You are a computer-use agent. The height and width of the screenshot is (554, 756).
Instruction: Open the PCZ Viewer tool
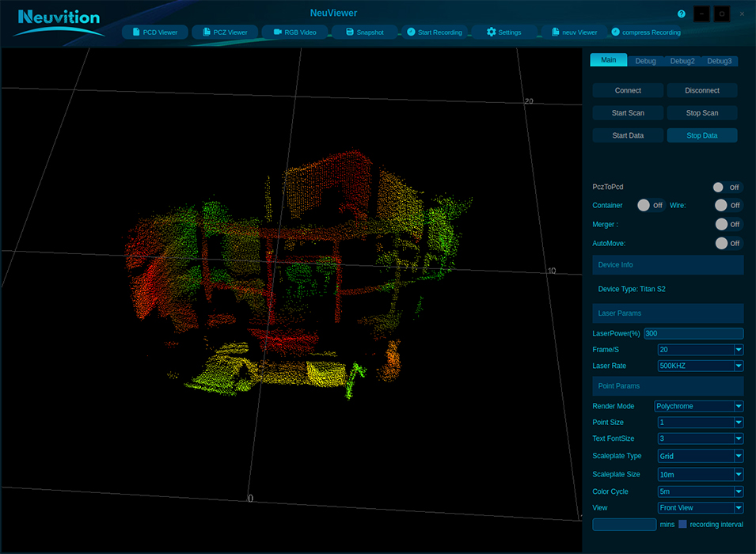[225, 32]
